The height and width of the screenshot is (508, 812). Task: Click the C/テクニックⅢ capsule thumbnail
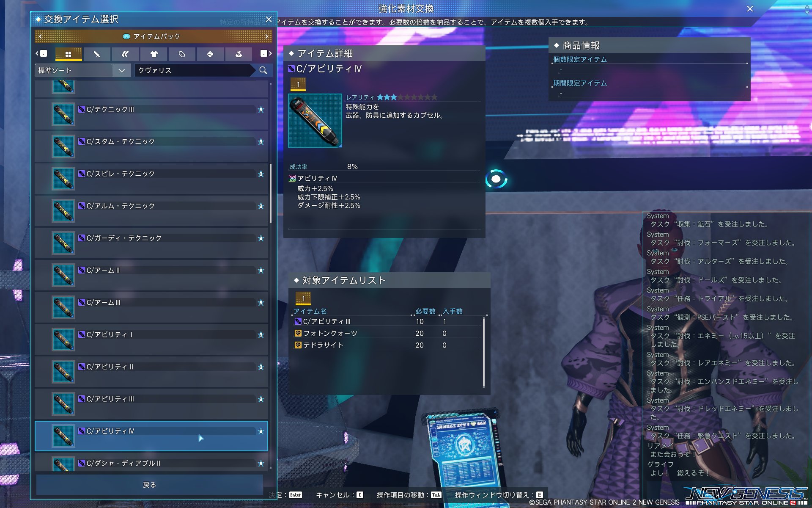[x=63, y=114]
